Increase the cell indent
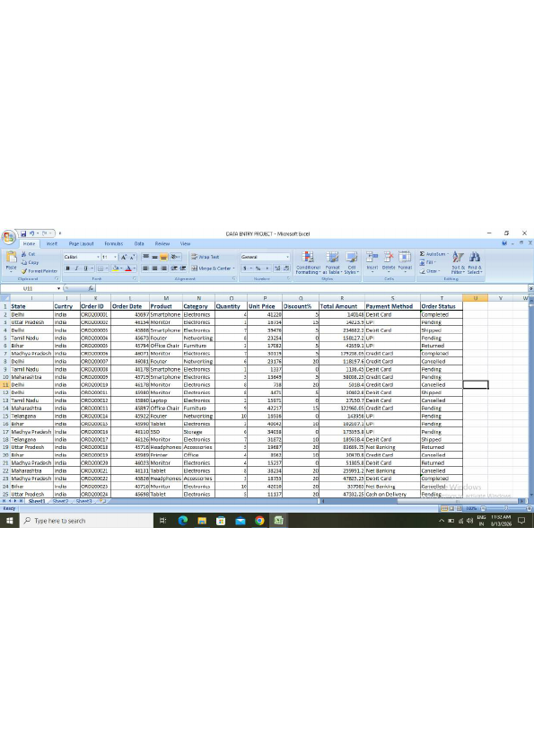This screenshot has height=756, width=534. [183, 268]
